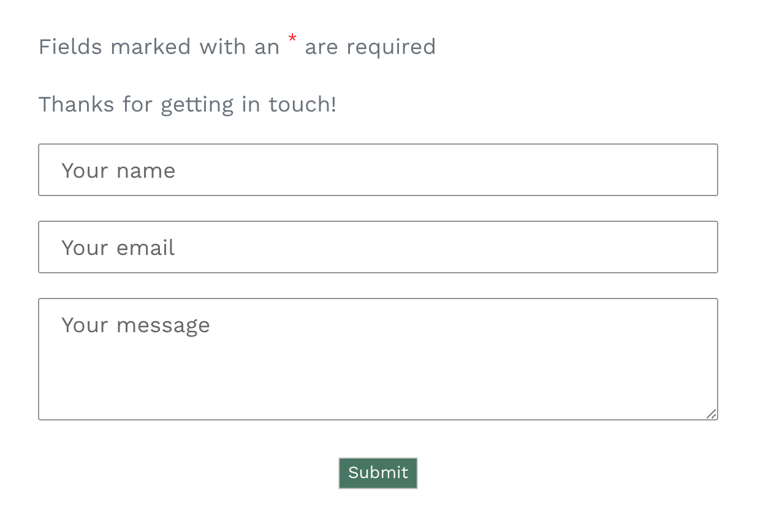Place cursor in the email placeholder text

(x=118, y=248)
